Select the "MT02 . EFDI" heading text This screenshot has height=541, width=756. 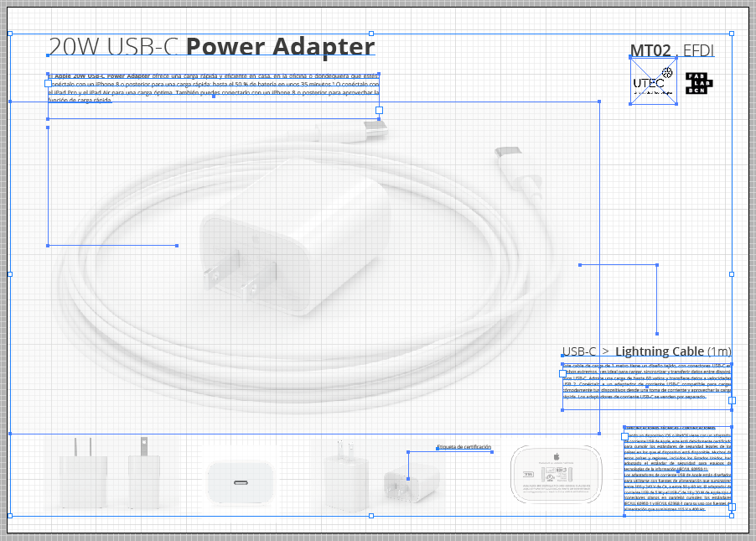(x=671, y=50)
